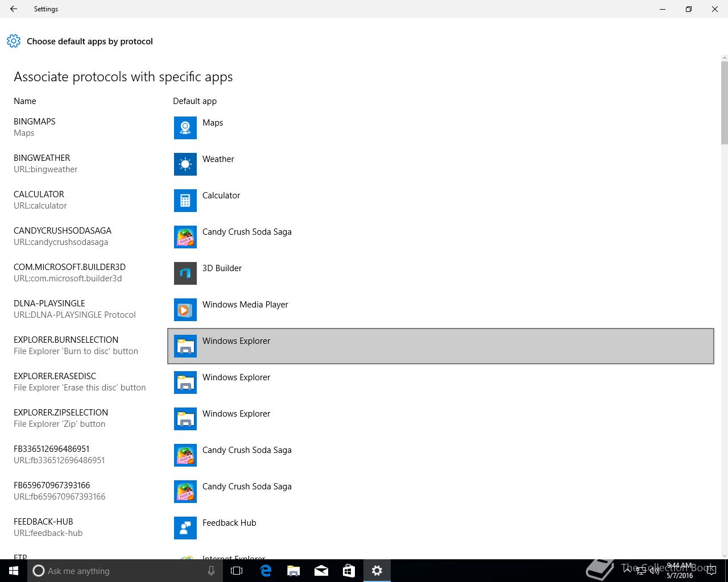This screenshot has height=582, width=728.
Task: Click the settings gear icon beside page title
Action: click(x=14, y=41)
